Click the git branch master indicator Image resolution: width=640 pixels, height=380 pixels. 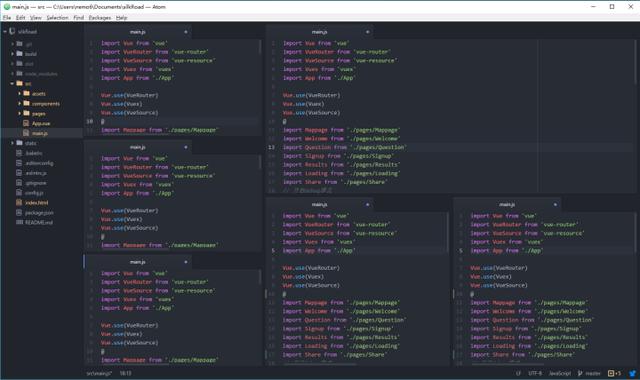point(589,373)
